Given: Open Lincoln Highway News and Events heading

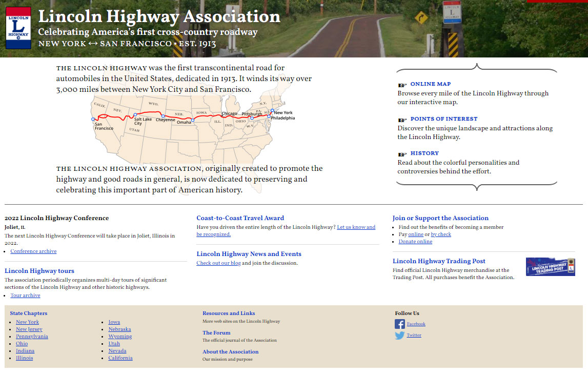Looking at the screenshot, I should (249, 254).
